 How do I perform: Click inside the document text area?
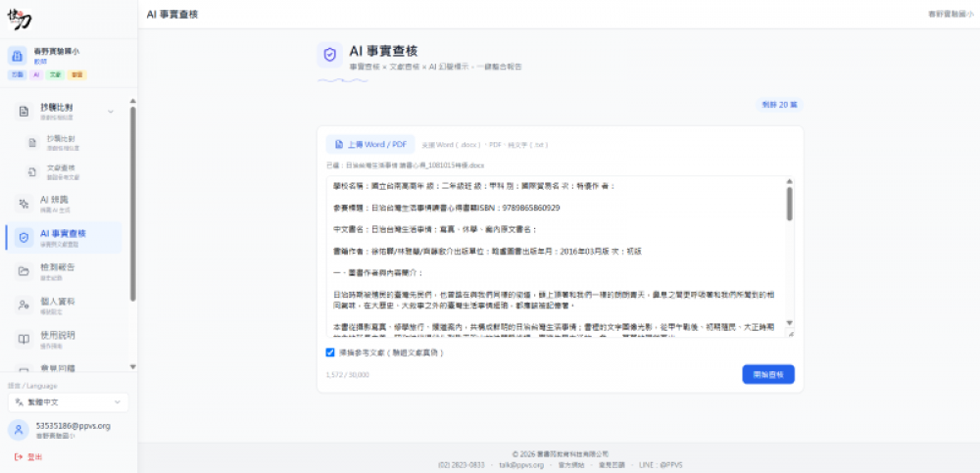coord(556,257)
